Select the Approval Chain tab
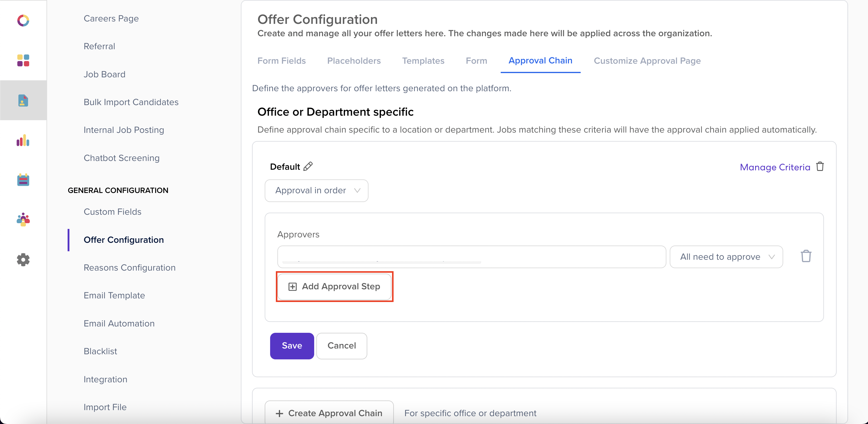 (541, 61)
